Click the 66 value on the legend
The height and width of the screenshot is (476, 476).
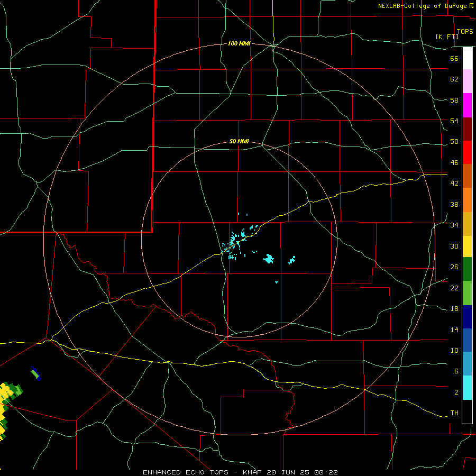coord(454,58)
